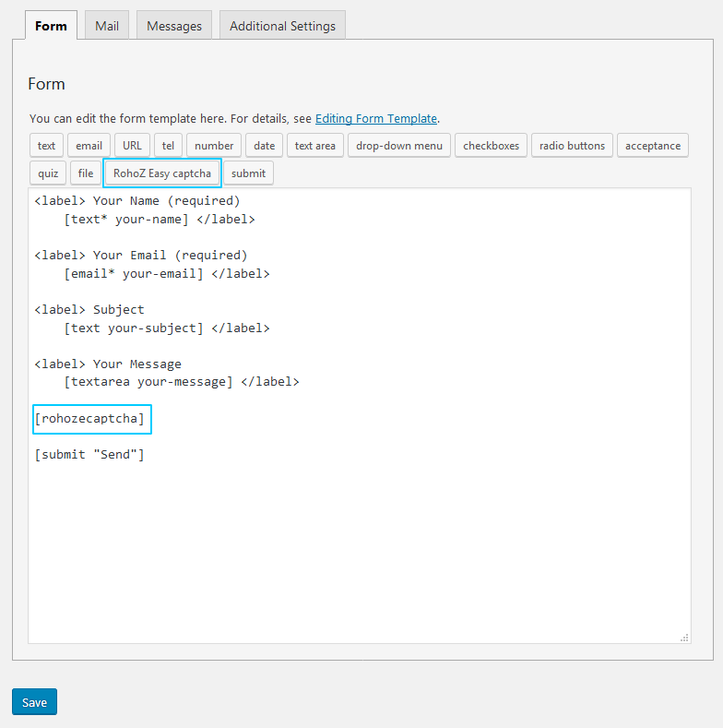The height and width of the screenshot is (728, 723).
Task: Insert a text field tag
Action: [x=46, y=145]
